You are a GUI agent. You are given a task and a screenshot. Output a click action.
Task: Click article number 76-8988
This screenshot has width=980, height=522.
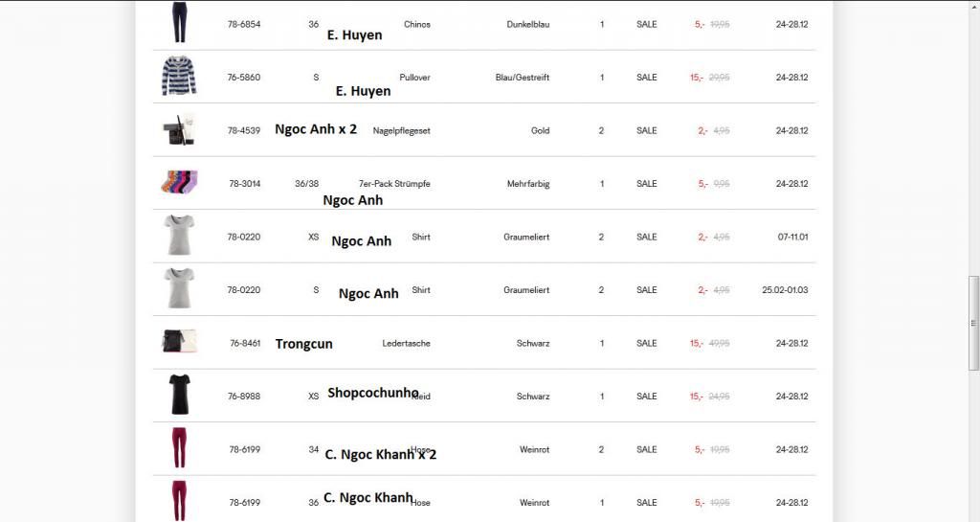pyautogui.click(x=244, y=397)
